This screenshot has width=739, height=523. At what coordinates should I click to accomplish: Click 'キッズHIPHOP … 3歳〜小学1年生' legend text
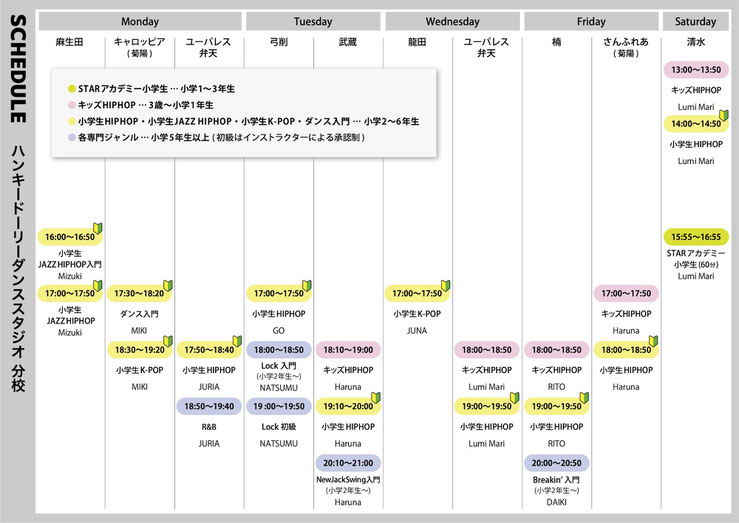[x=146, y=105]
